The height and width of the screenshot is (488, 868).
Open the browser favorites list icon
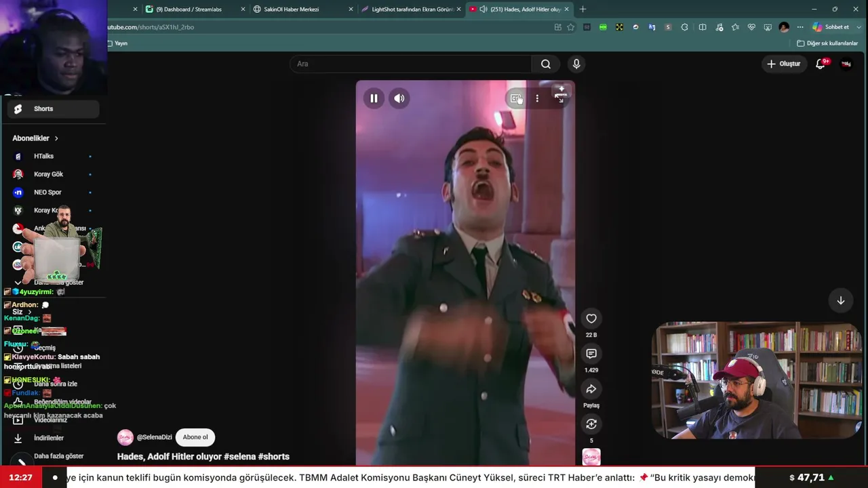coord(735,27)
